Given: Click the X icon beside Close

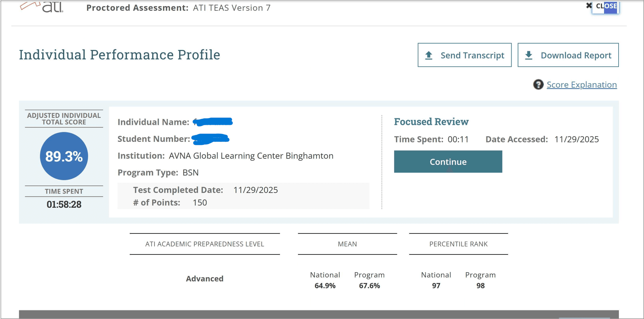Looking at the screenshot, I should click(589, 6).
